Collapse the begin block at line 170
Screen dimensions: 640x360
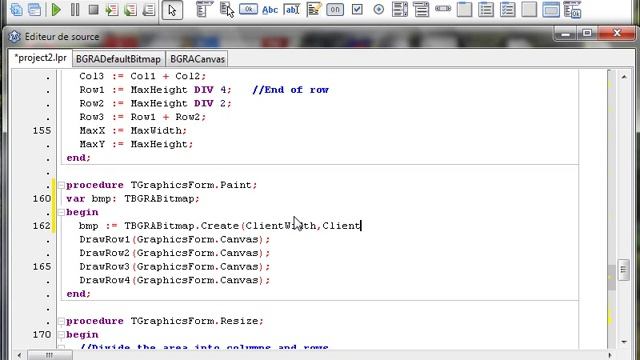coord(61,335)
